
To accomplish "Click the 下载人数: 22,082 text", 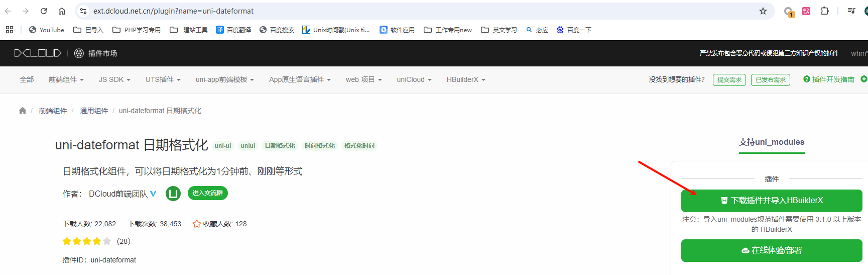I will click(x=89, y=224).
